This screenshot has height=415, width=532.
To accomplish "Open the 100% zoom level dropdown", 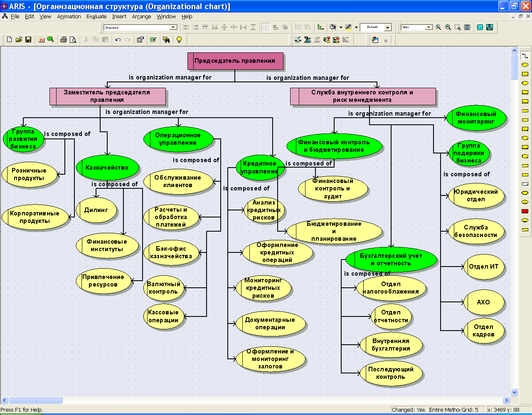I will (x=429, y=27).
